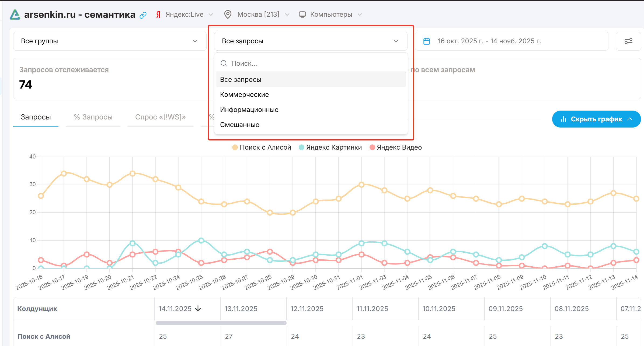Click the blue link icon beside project title

[x=143, y=15]
